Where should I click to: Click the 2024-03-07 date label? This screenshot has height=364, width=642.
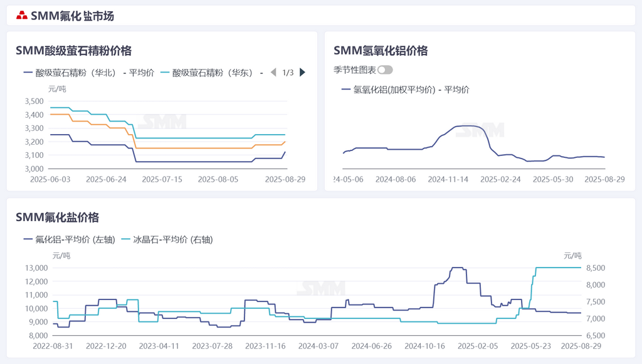pos(318,346)
